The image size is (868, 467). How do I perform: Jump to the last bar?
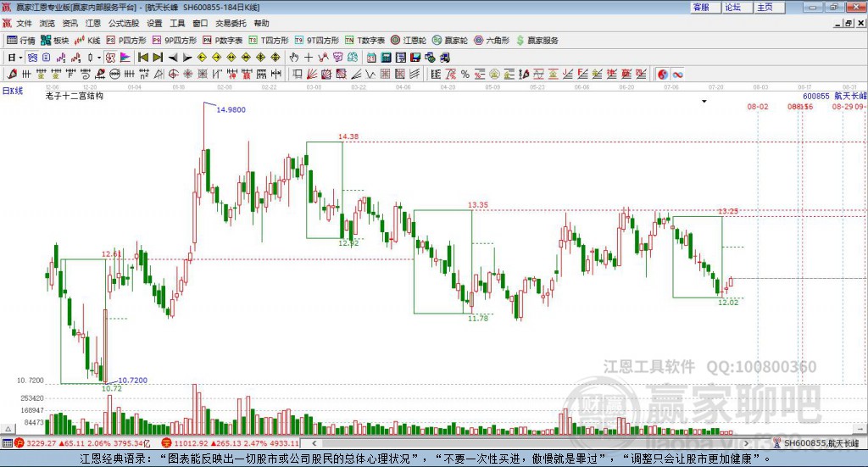[x=158, y=58]
